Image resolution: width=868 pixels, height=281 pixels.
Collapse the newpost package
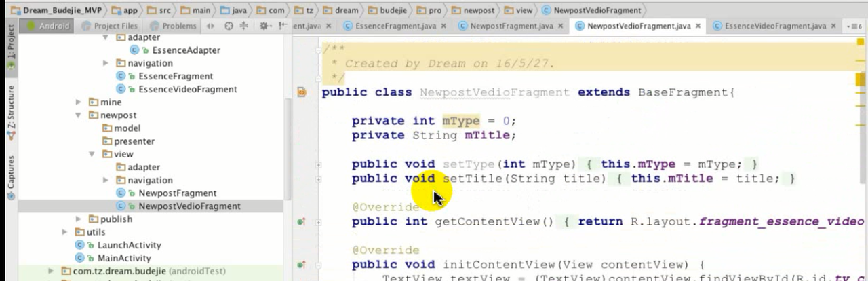click(x=79, y=115)
